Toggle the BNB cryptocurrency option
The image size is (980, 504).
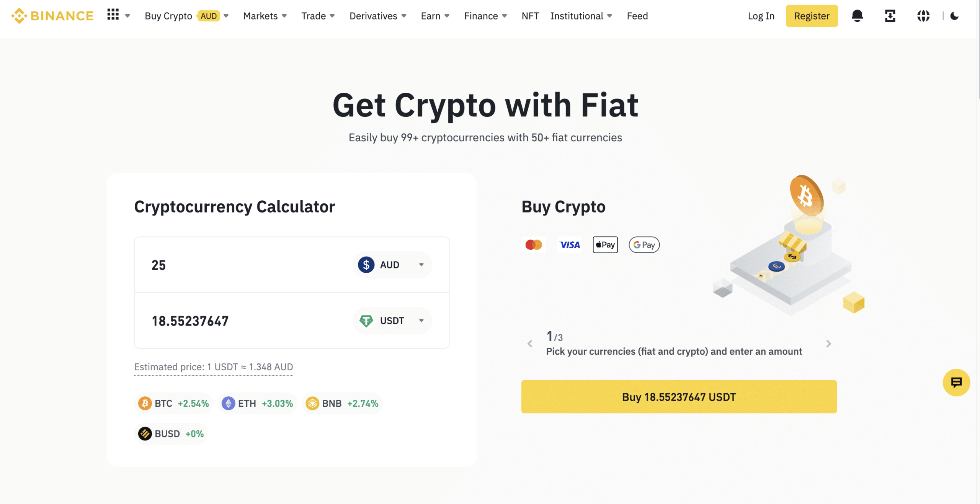[x=341, y=403]
